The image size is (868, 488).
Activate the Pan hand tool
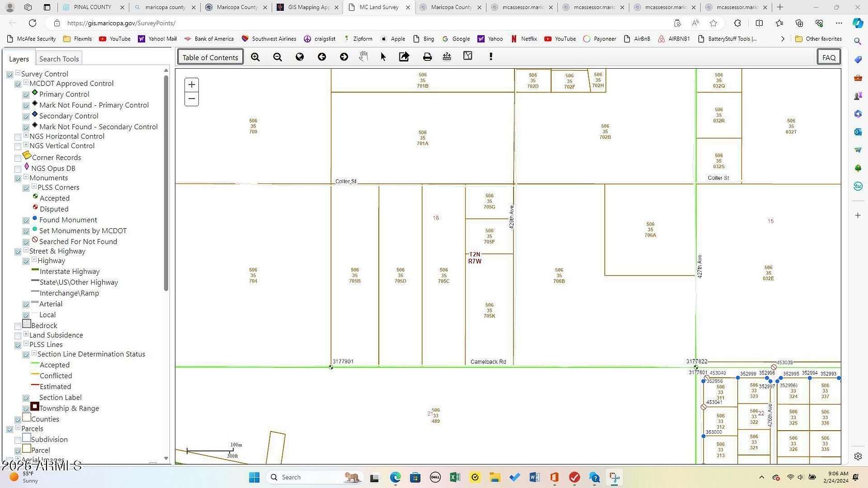(364, 57)
